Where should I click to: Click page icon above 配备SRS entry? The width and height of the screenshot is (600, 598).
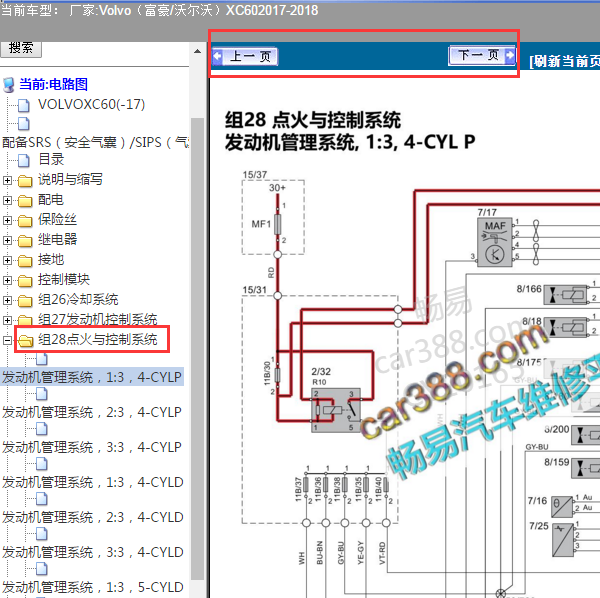pos(24,124)
